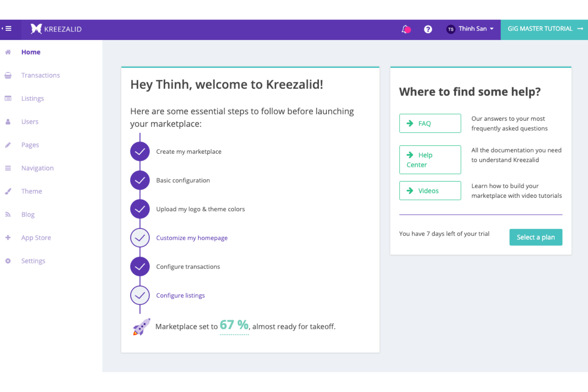Click the Kreezalid butterfly logo
Viewport: 588px width, 392px height.
click(36, 29)
